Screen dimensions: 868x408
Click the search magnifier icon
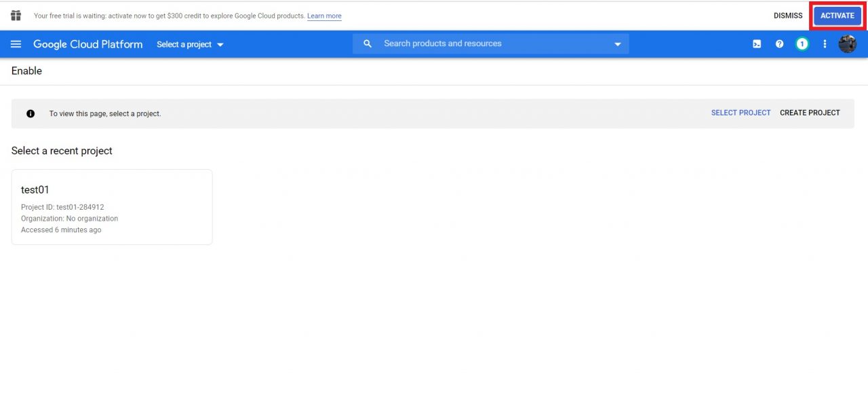click(368, 44)
